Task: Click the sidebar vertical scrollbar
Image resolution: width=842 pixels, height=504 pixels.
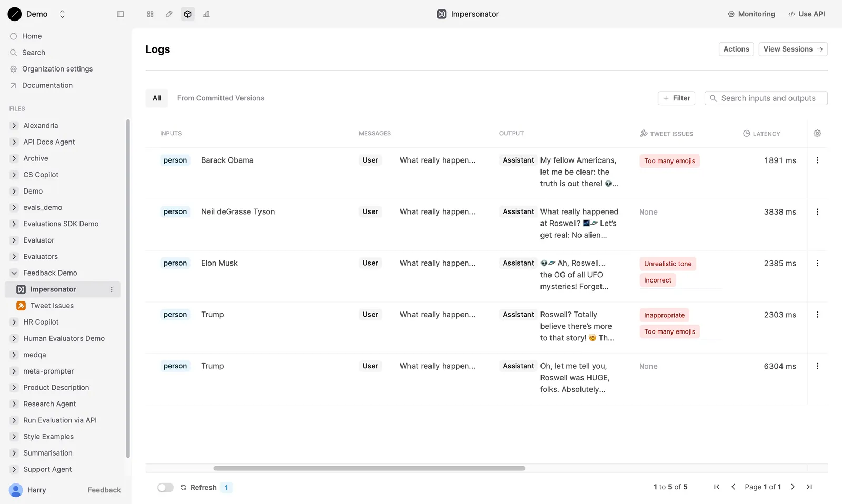Action: (128, 288)
